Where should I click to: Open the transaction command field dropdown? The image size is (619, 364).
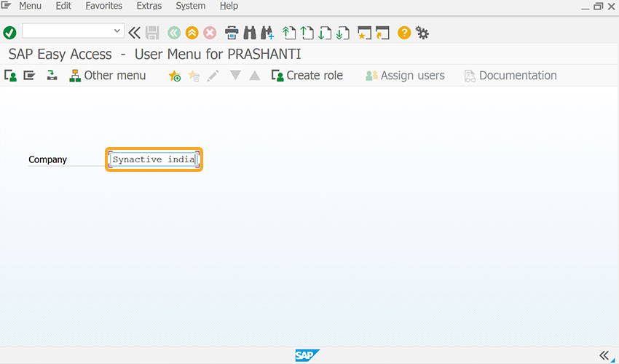pyautogui.click(x=117, y=31)
